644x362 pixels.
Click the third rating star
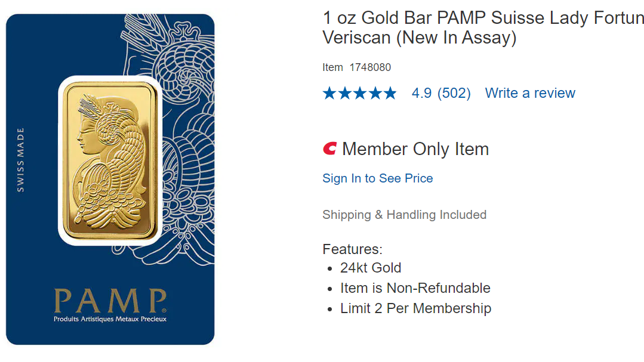point(360,93)
